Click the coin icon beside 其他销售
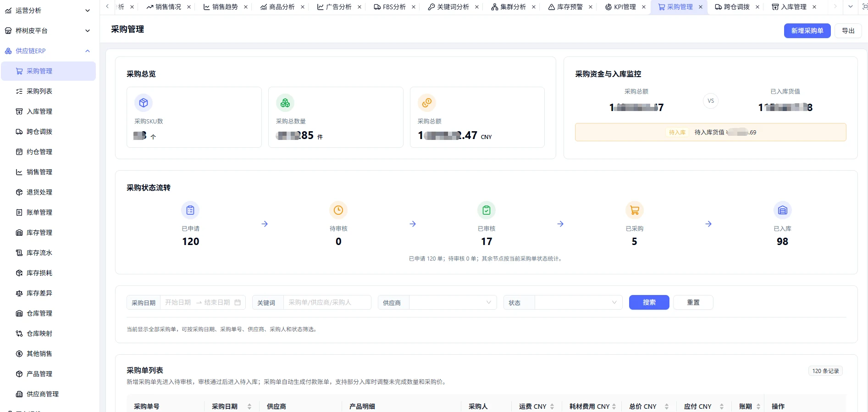Viewport: 868px width, 412px height. (19, 354)
